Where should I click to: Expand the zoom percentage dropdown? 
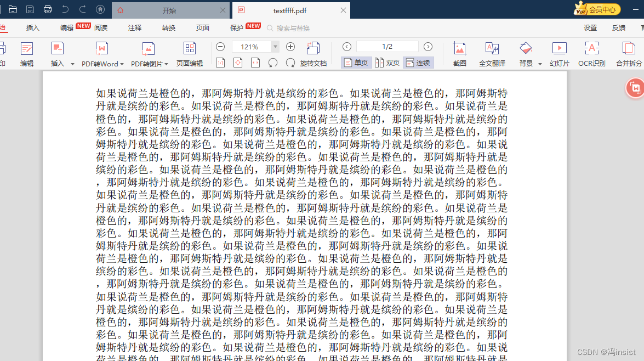276,46
